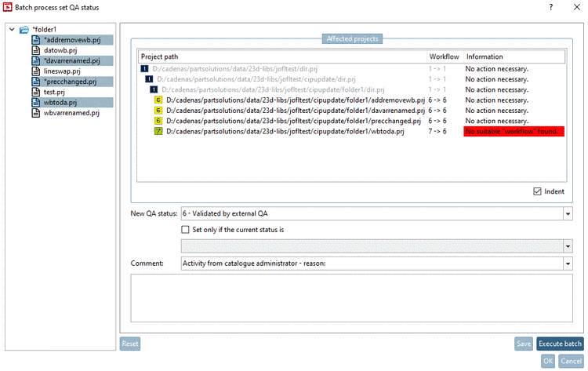Viewport: 588px width, 371px height.
Task: Select *davarrenamed.prj in the tree
Action: (72, 60)
